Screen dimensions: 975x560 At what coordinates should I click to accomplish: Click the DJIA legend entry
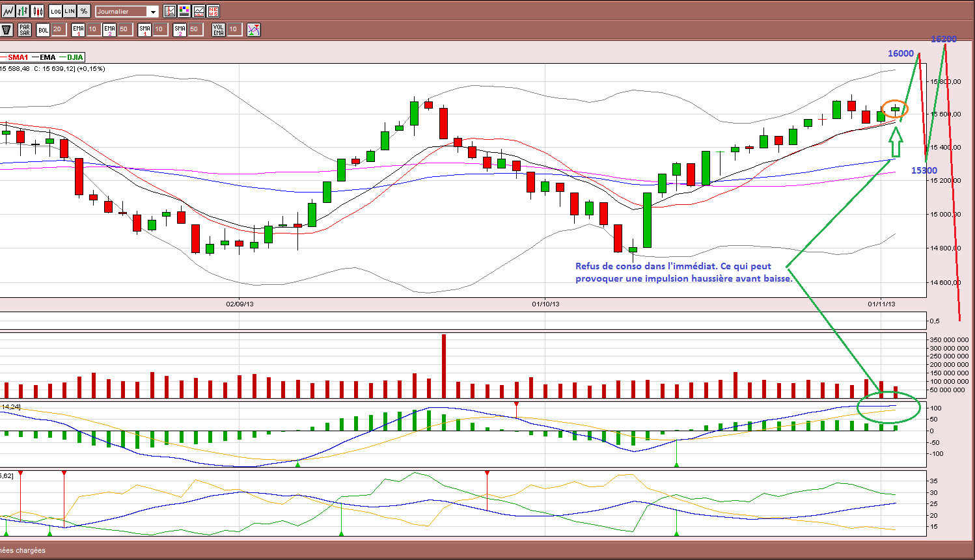click(75, 57)
